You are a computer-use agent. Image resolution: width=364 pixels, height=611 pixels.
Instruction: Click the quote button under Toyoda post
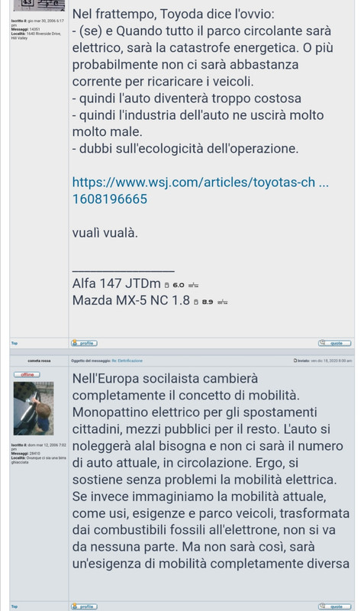click(x=334, y=343)
